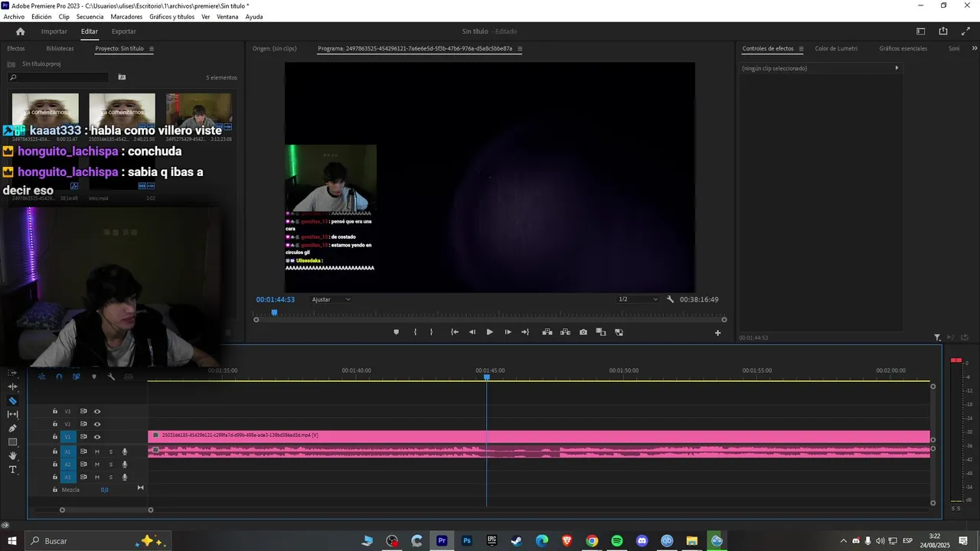
Task: Select the Hand tool
Action: click(12, 455)
